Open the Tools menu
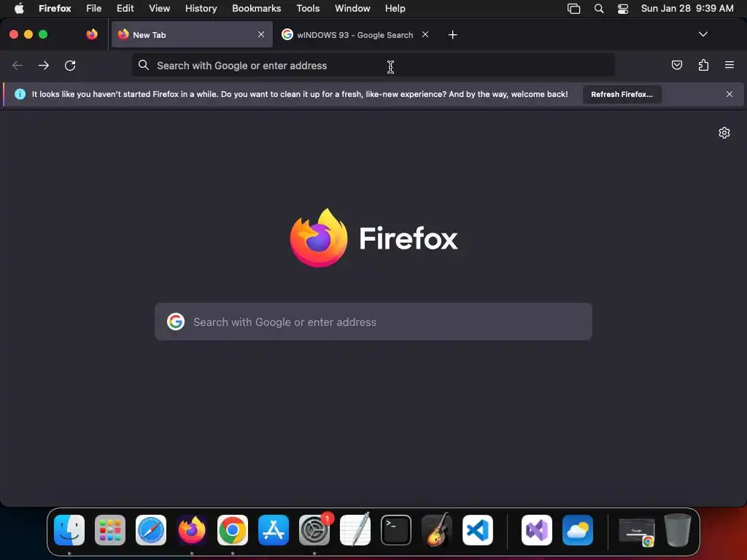This screenshot has height=560, width=747. (308, 9)
